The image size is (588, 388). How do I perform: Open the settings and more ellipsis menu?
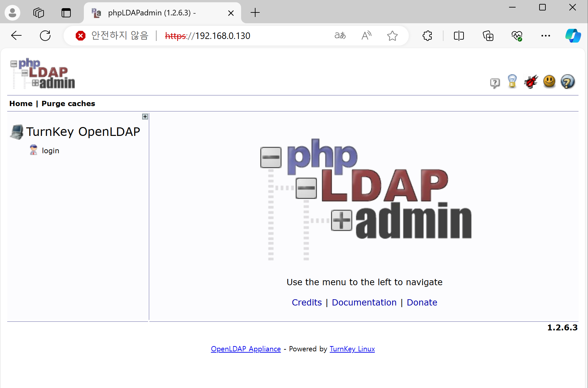click(546, 35)
